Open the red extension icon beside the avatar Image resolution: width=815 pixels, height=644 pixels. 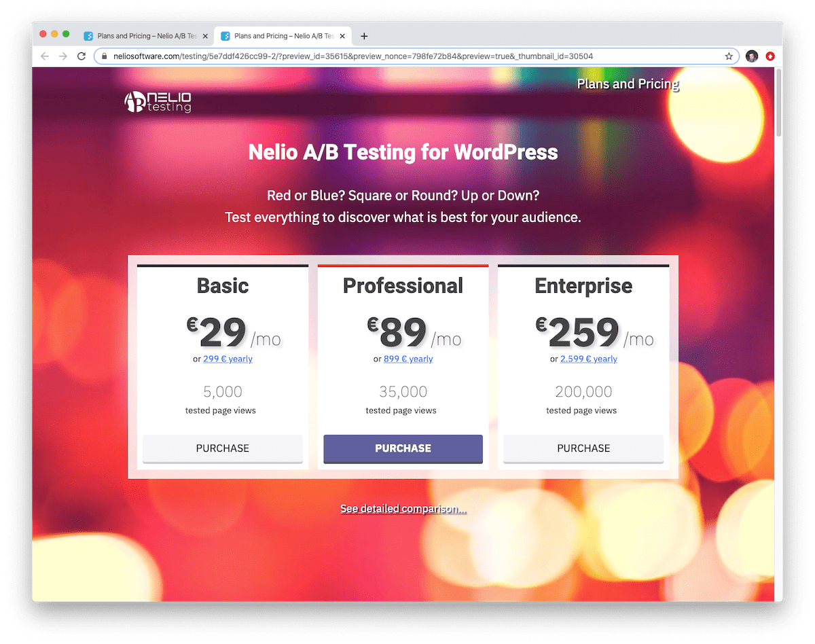[770, 56]
